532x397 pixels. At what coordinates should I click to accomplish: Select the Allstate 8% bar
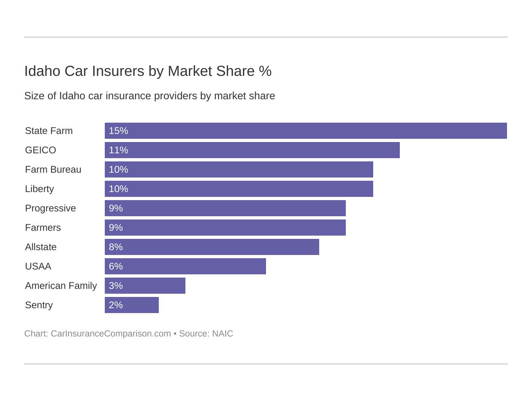click(x=212, y=247)
